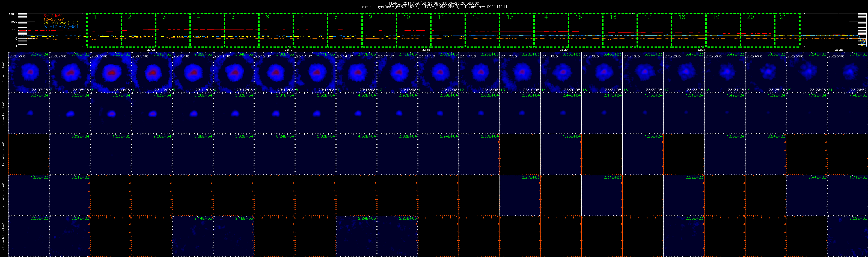Screen dimensions: 868x257
Task: Click the yellow 25-100 keV (-21) legend entry
Action: point(61,23)
